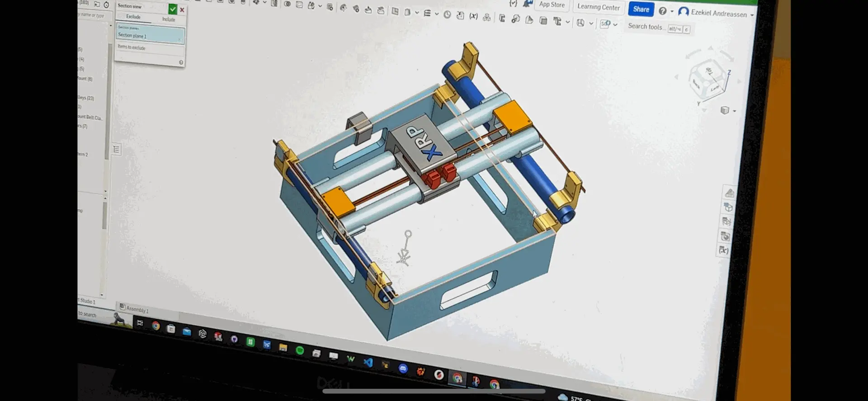Click the add-folder icon above the filter field
The image size is (868, 401).
click(97, 4)
